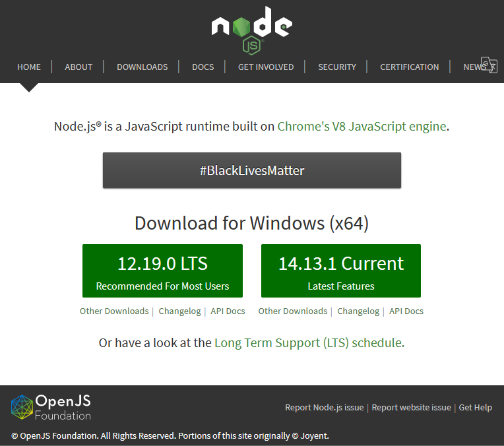Download 12.19.0 LTS version
The width and height of the screenshot is (504, 446).
162,271
